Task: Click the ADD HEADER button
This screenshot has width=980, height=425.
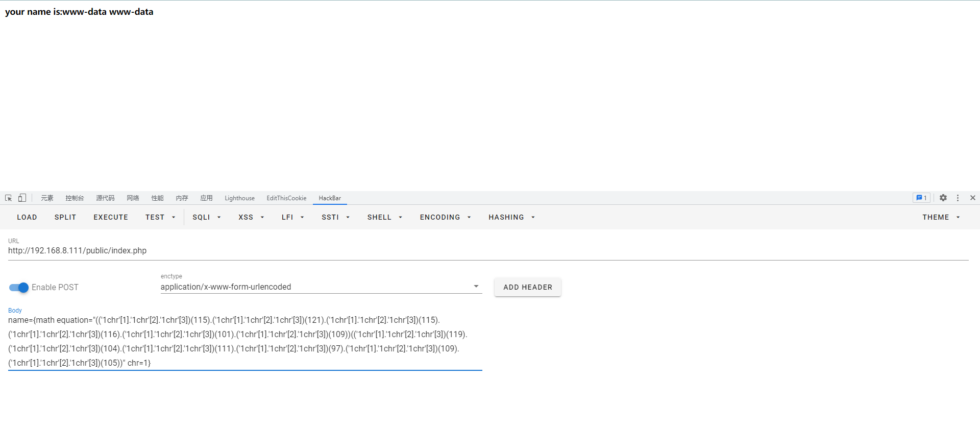Action: (x=527, y=288)
